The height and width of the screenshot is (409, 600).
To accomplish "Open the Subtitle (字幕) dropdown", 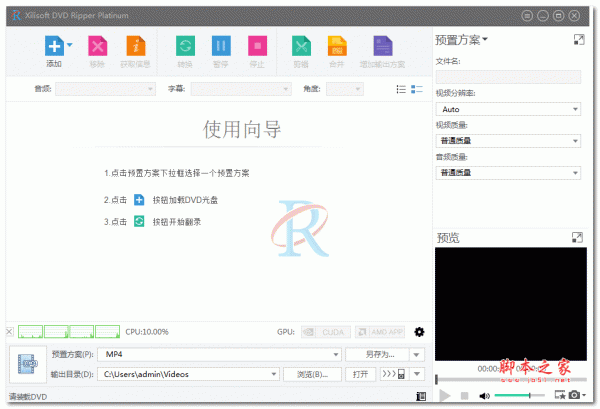I will point(241,89).
